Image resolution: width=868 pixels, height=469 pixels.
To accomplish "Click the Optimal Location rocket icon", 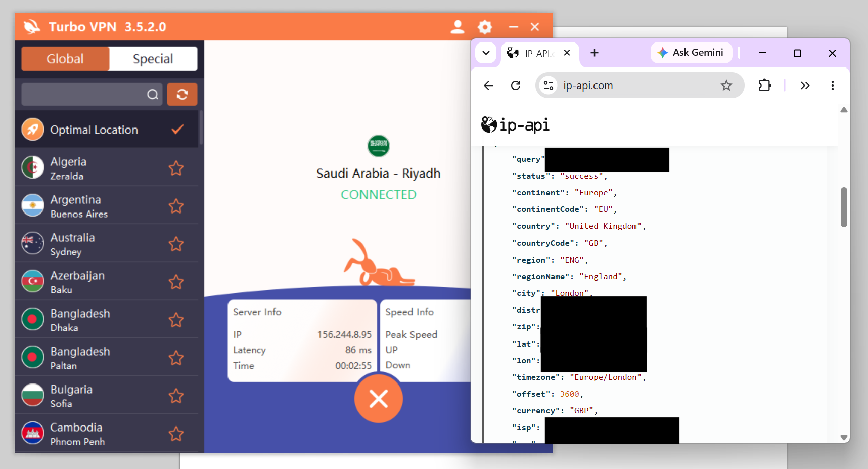I will [33, 130].
